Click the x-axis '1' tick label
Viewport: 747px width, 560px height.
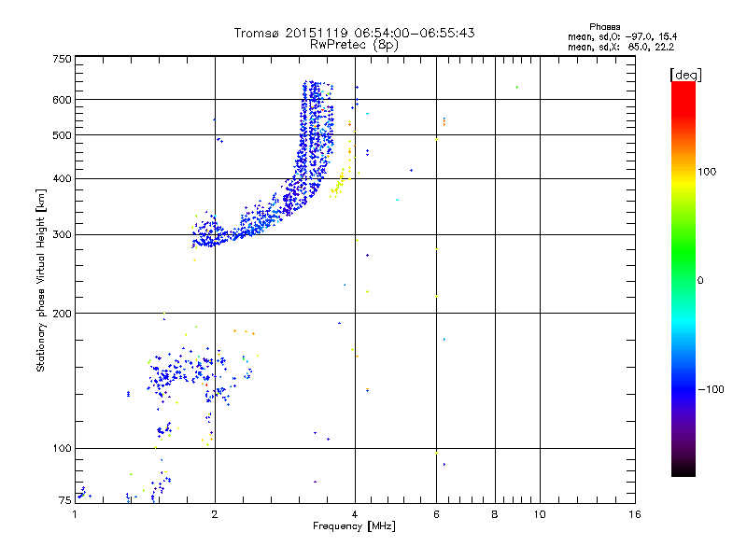[75, 514]
